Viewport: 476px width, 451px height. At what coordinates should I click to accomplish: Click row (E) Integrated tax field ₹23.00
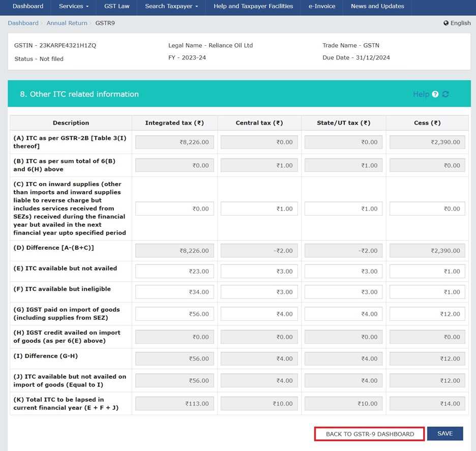coord(174,272)
